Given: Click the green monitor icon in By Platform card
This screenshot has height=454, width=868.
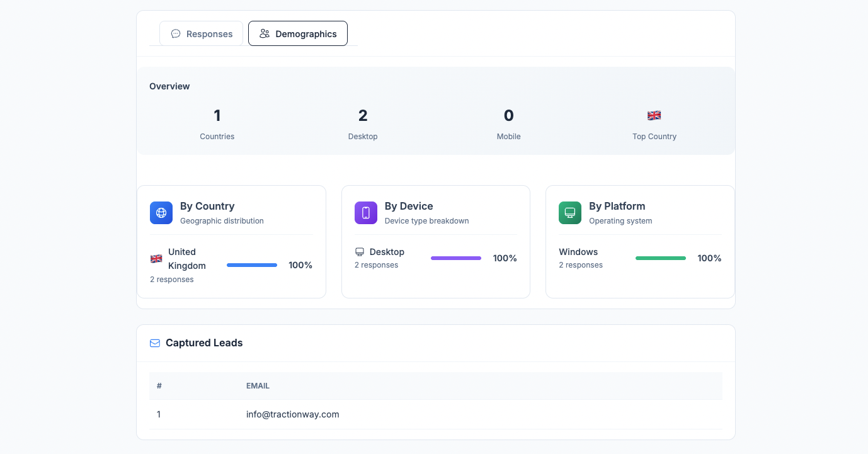Looking at the screenshot, I should click(570, 212).
